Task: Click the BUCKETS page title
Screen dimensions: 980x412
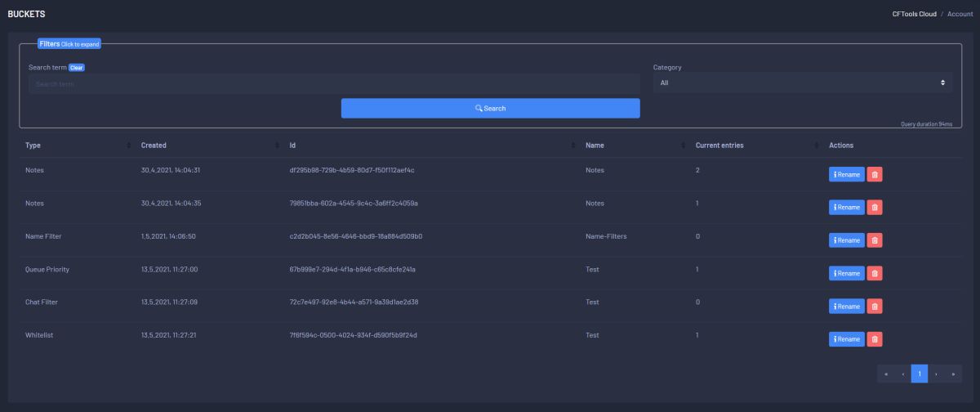Action: 26,14
